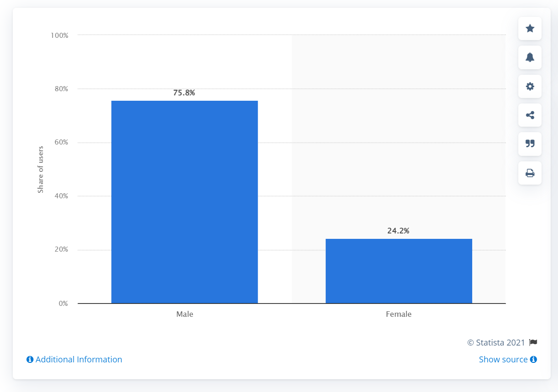Viewport: 558px width, 392px height.
Task: Click the star favorite icon
Action: click(x=530, y=29)
